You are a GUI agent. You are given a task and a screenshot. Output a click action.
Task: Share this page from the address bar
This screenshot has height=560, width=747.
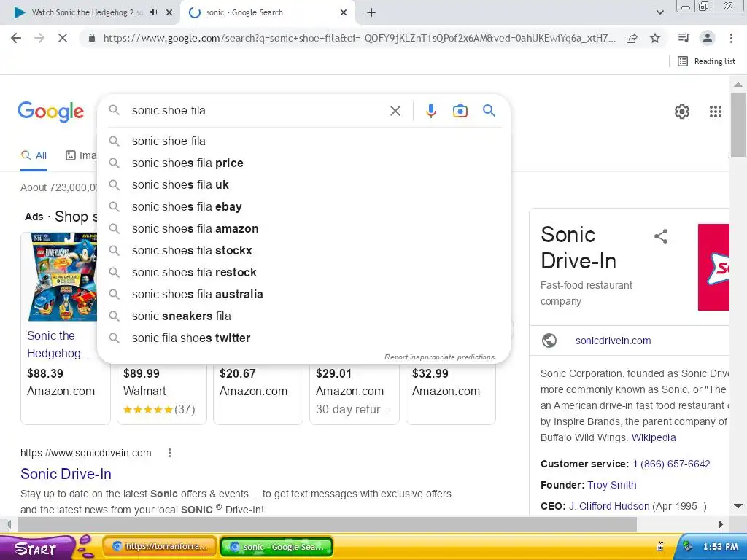[x=632, y=38]
